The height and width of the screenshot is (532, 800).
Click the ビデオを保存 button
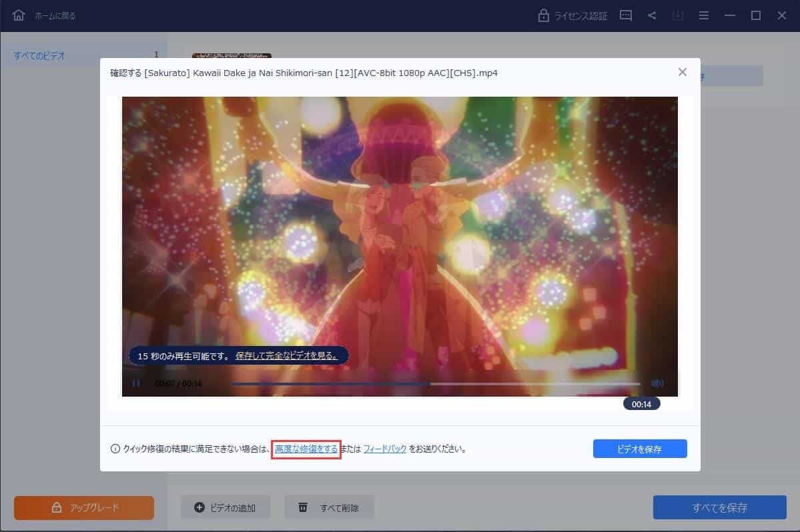640,449
